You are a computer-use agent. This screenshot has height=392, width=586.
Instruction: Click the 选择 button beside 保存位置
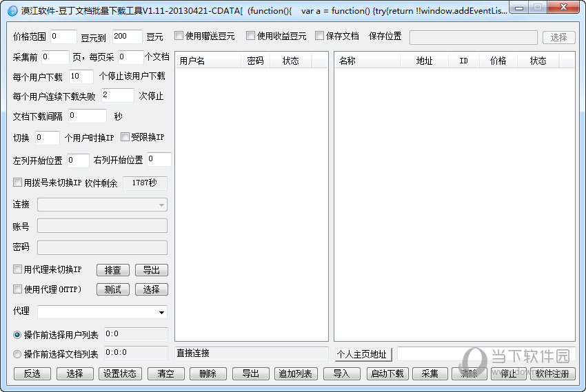[x=558, y=37]
